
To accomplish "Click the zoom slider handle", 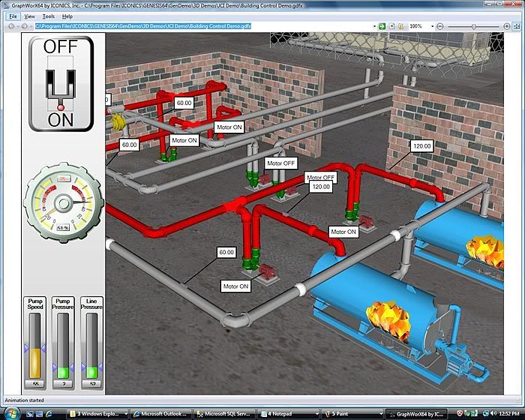I will point(474,26).
